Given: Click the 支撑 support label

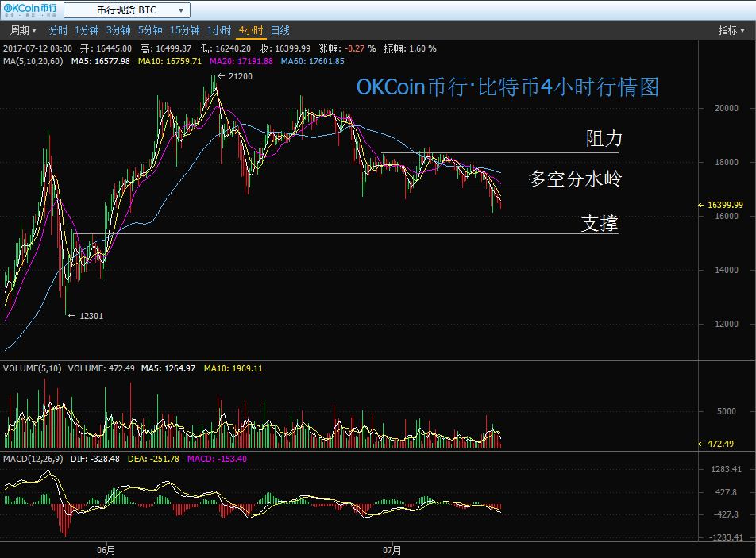Looking at the screenshot, I should (x=600, y=224).
